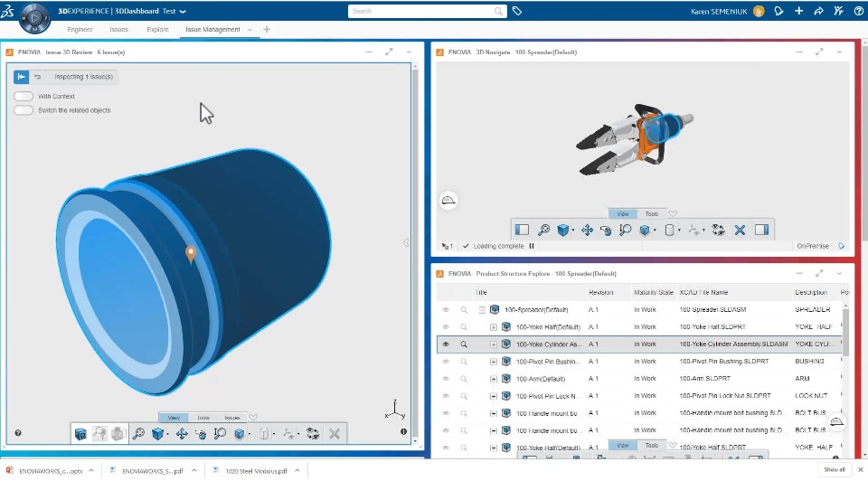Open the Help question mark icon
The image size is (868, 481).
[859, 11]
